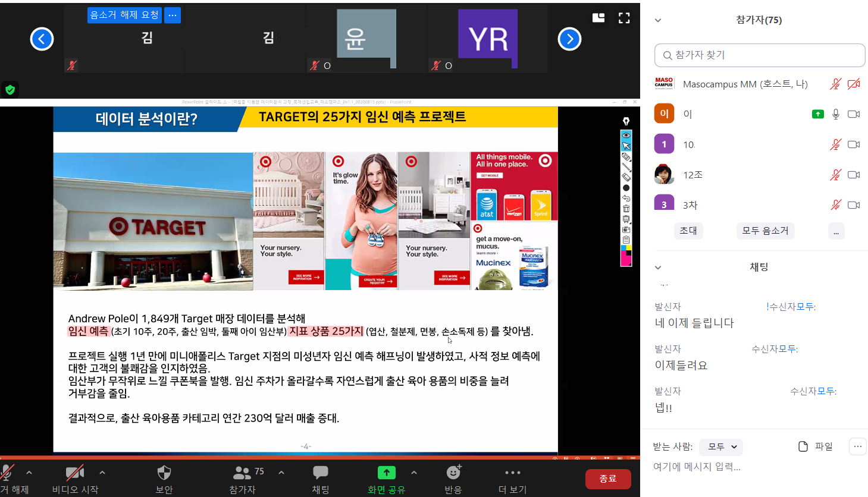Toggle video for participant 12조

click(854, 175)
